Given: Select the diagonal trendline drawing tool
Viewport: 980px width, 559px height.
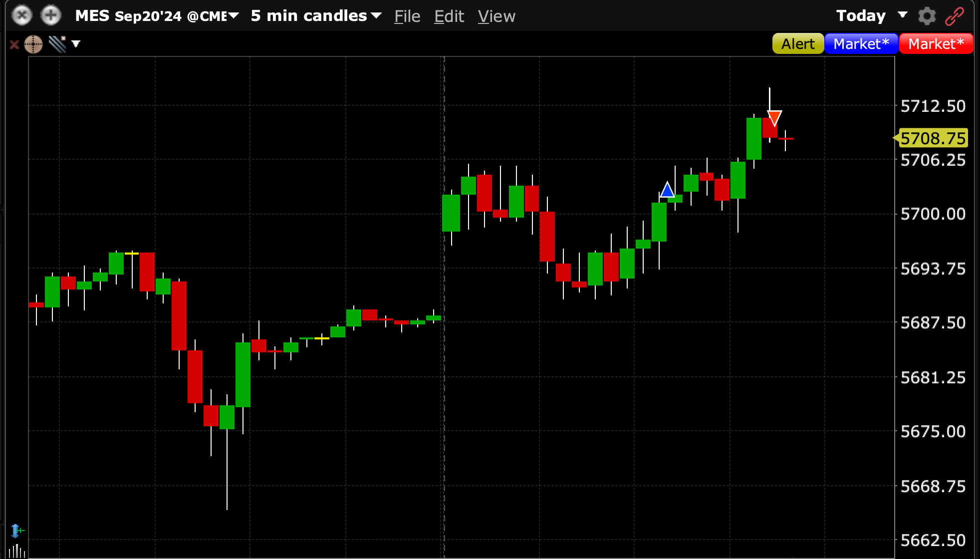Looking at the screenshot, I should coord(57,44).
